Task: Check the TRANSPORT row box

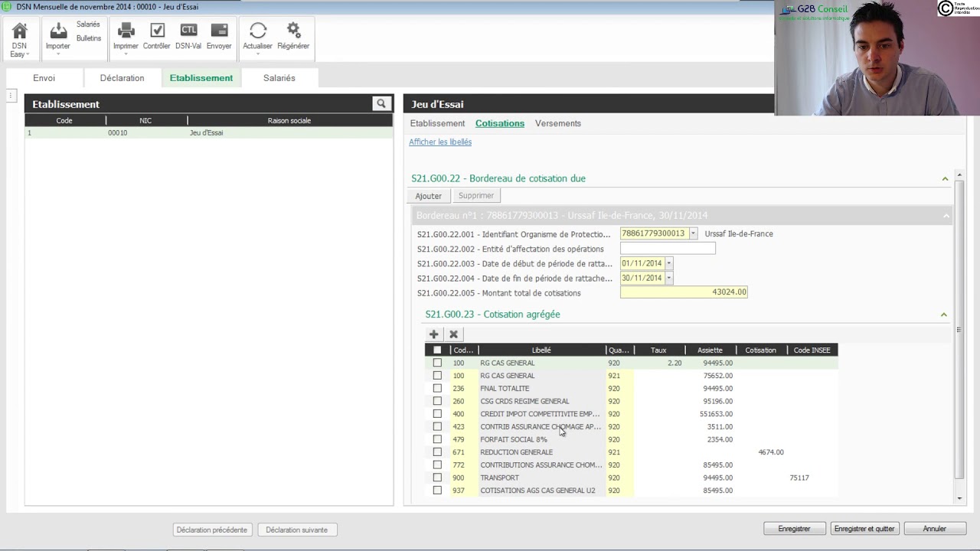Action: coord(437,478)
